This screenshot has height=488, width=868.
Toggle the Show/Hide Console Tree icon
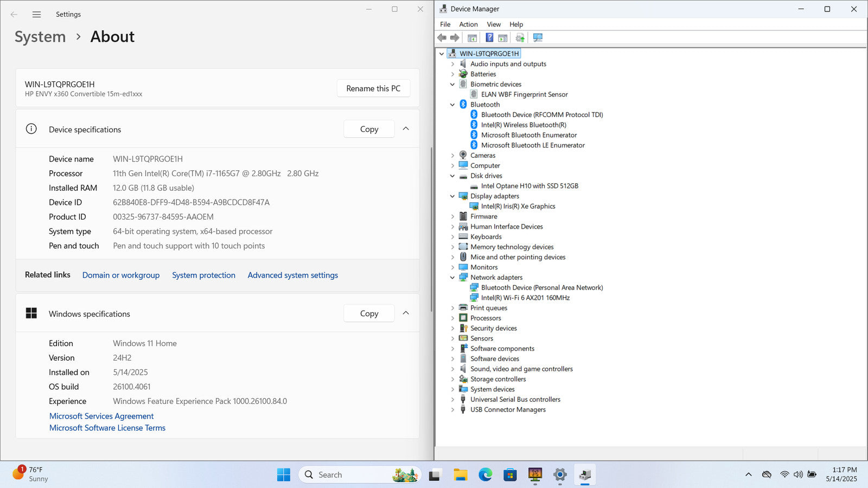(x=472, y=38)
